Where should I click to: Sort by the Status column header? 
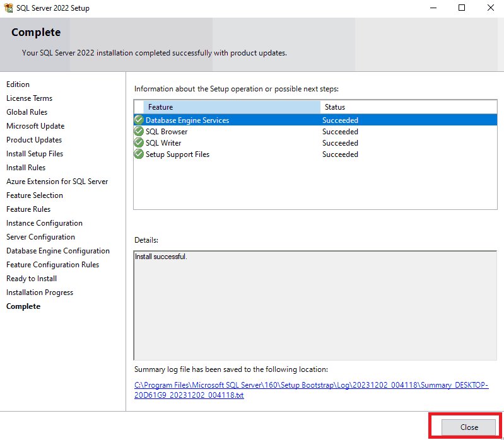(407, 107)
